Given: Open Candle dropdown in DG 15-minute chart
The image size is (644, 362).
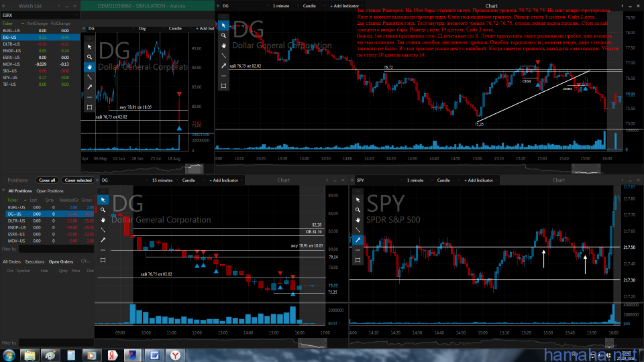Looking at the screenshot, I should point(192,180).
